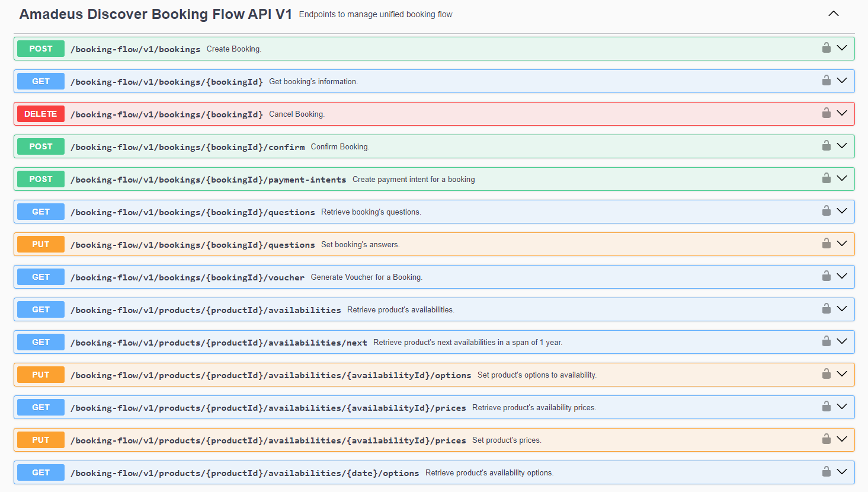
Task: Click the DELETE method badge
Action: [x=41, y=114]
